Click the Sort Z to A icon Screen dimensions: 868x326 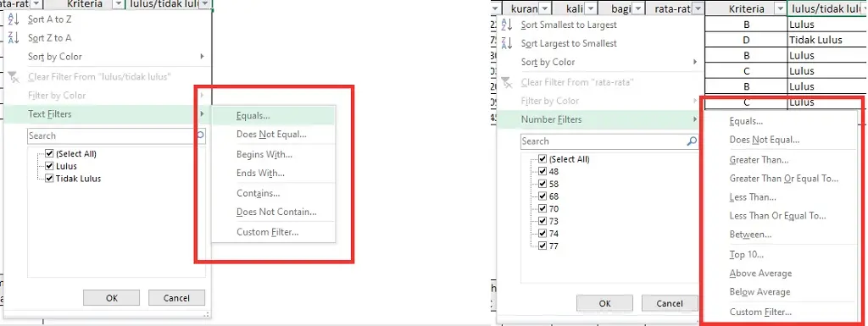(x=14, y=38)
